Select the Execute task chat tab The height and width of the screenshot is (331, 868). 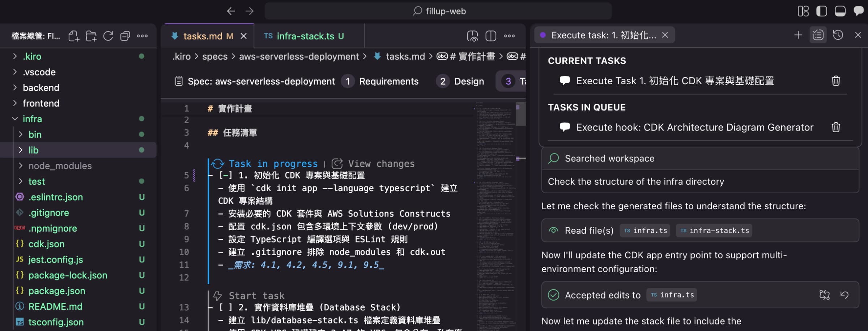(603, 35)
